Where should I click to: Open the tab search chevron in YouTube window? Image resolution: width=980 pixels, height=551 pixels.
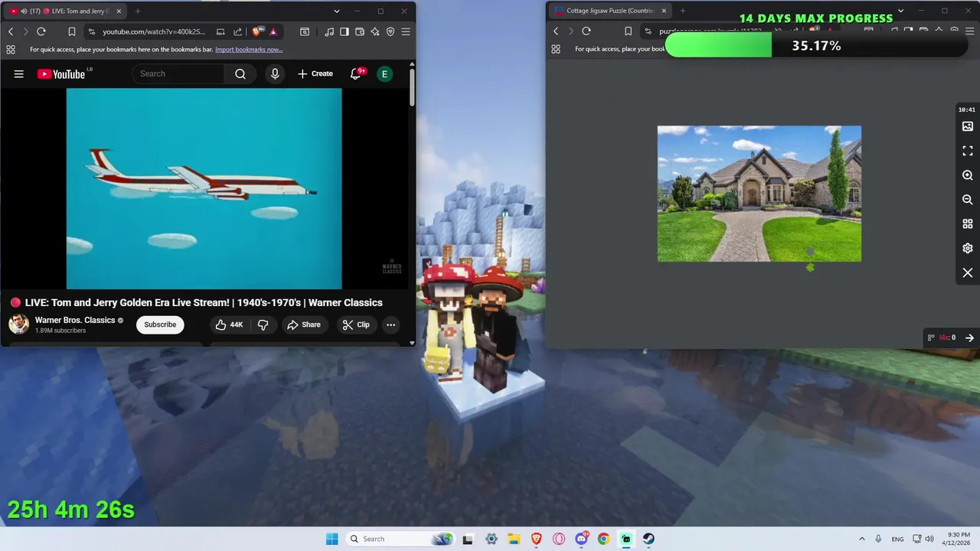(x=337, y=11)
